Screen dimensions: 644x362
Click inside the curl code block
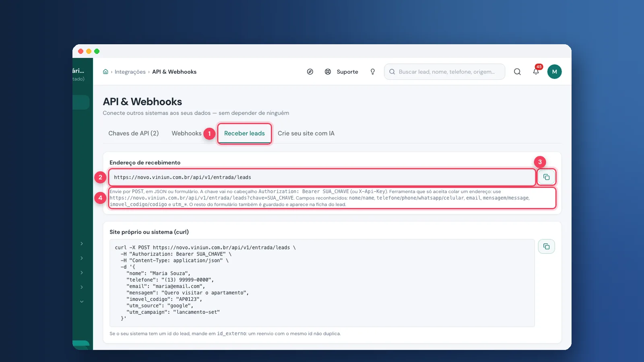pos(322,283)
